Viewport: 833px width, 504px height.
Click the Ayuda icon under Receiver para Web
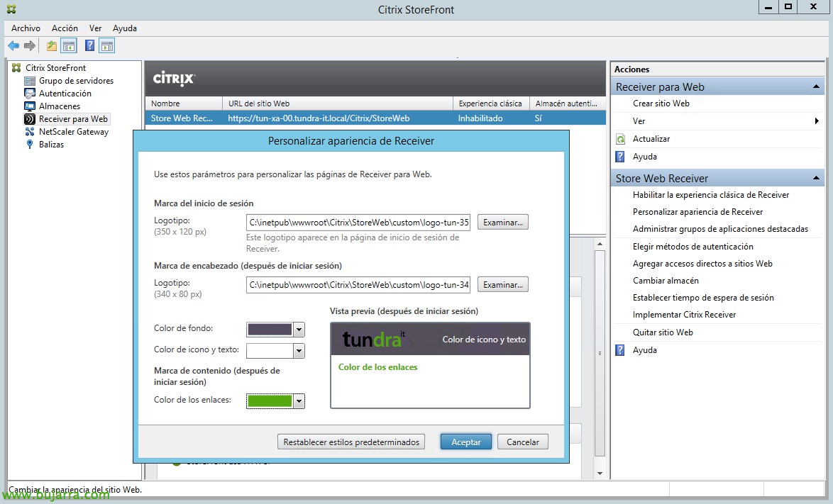[620, 157]
